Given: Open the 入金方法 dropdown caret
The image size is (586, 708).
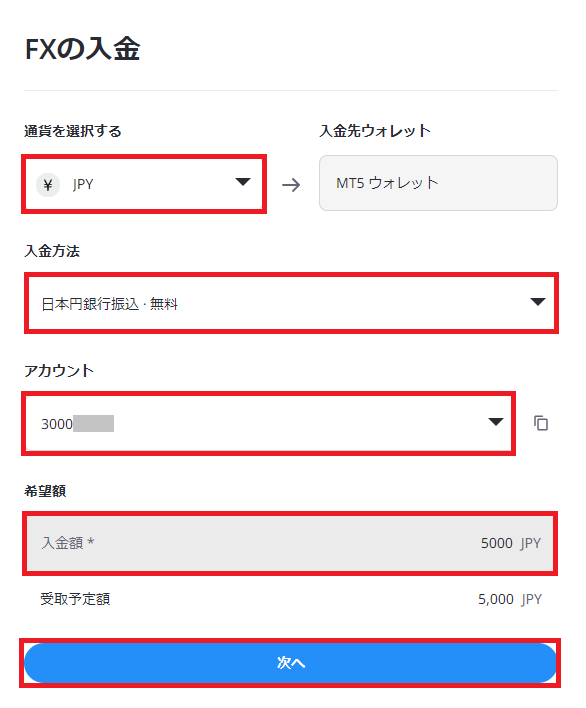Looking at the screenshot, I should [538, 302].
